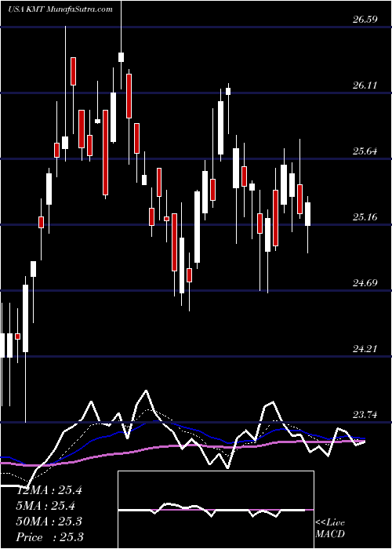Click the USA KMT MunafaSutra.com title

pyautogui.click(x=60, y=9)
